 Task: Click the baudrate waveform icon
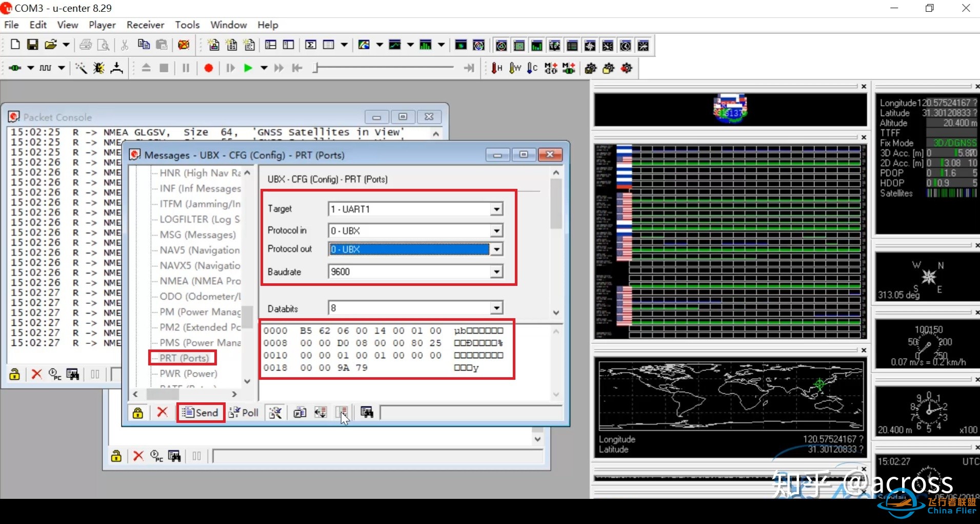(x=46, y=68)
